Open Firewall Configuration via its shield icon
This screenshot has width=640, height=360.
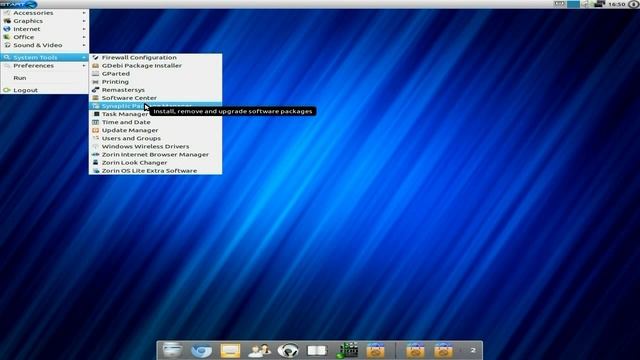tap(96, 58)
